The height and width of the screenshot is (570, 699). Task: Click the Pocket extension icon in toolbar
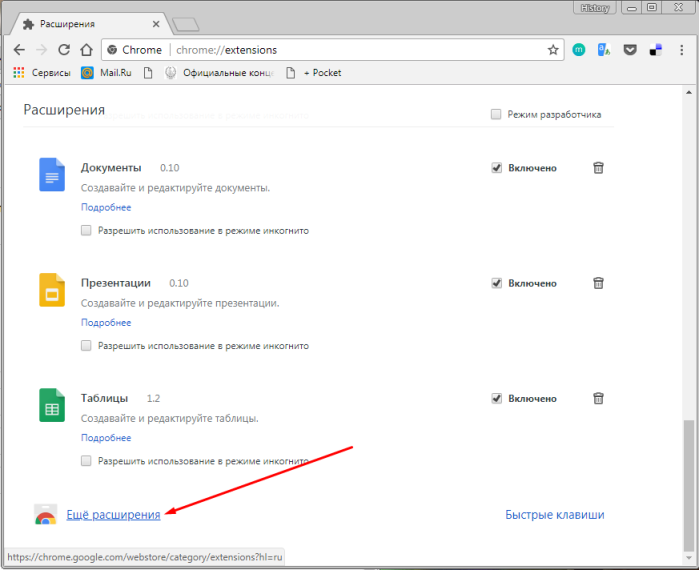tap(630, 50)
